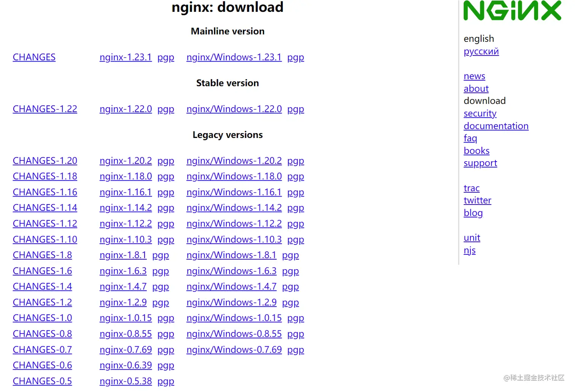Open CHANGES-1.6 link

click(42, 271)
